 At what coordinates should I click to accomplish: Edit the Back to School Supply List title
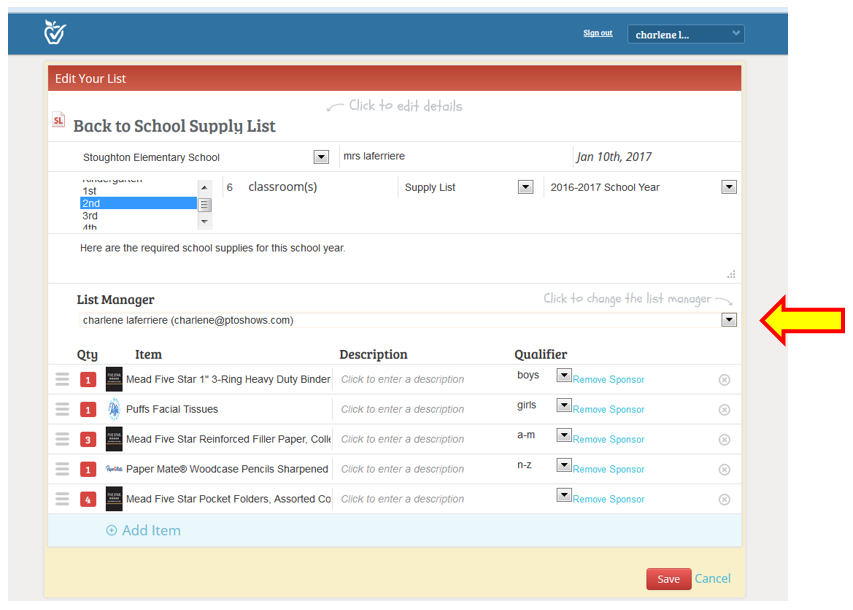coord(175,126)
